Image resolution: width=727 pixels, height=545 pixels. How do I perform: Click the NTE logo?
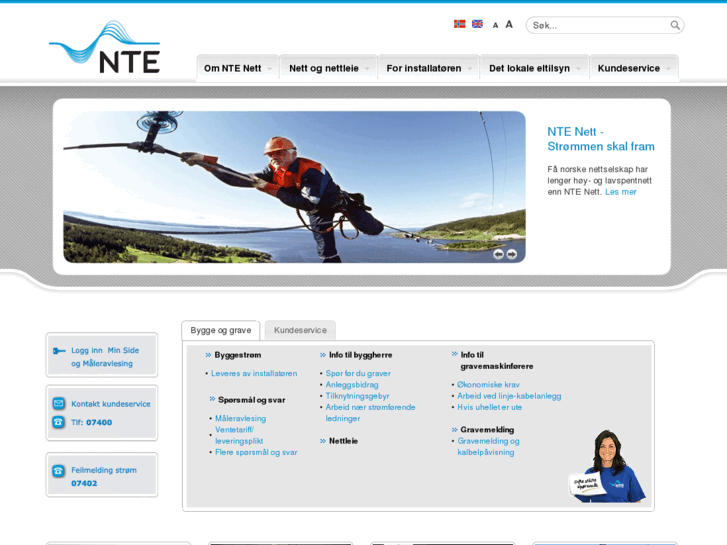105,47
